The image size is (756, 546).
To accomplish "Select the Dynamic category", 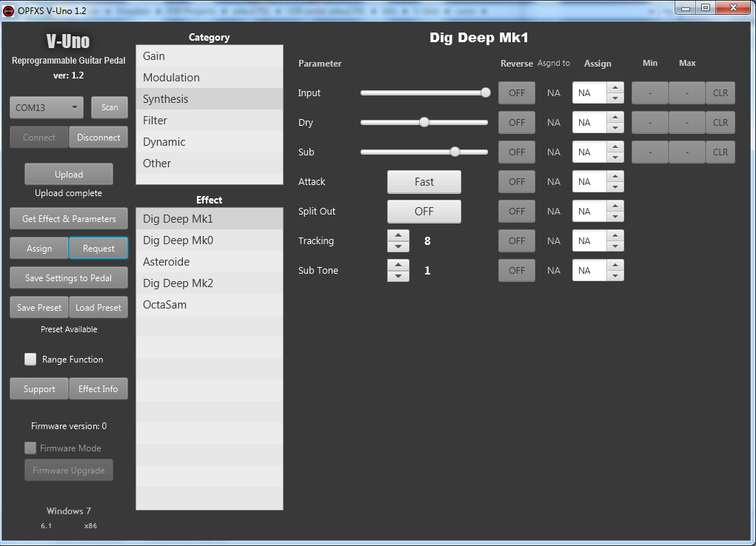I will pyautogui.click(x=210, y=142).
